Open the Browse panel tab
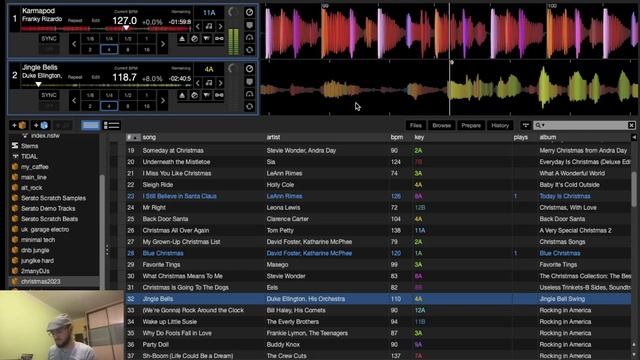The height and width of the screenshot is (360, 640). click(x=442, y=125)
